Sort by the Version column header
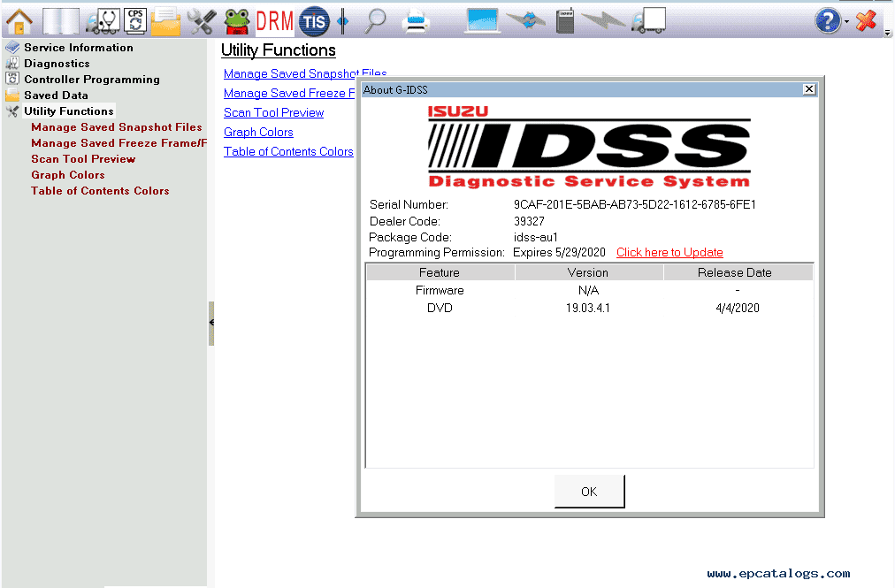 (x=588, y=272)
